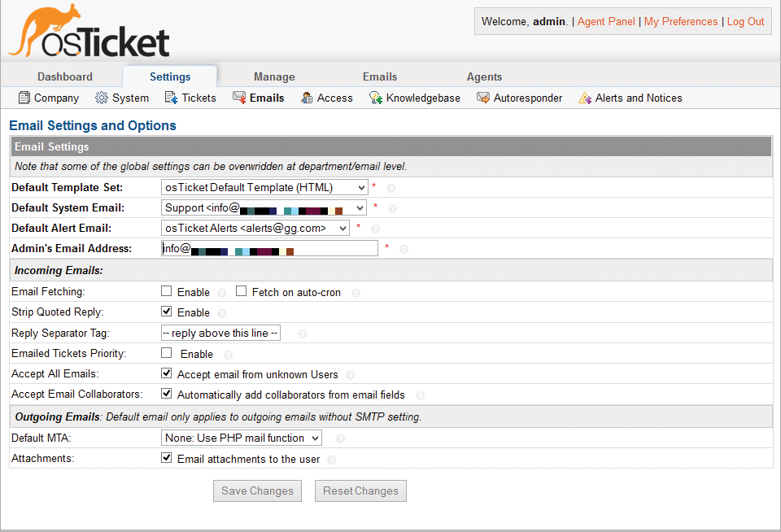The image size is (781, 532).
Task: Show help tip for Default System Email
Action: (x=392, y=209)
